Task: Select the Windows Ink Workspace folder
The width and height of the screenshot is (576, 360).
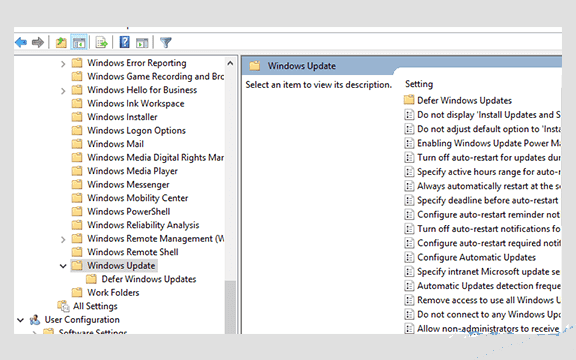Action: pos(128,104)
